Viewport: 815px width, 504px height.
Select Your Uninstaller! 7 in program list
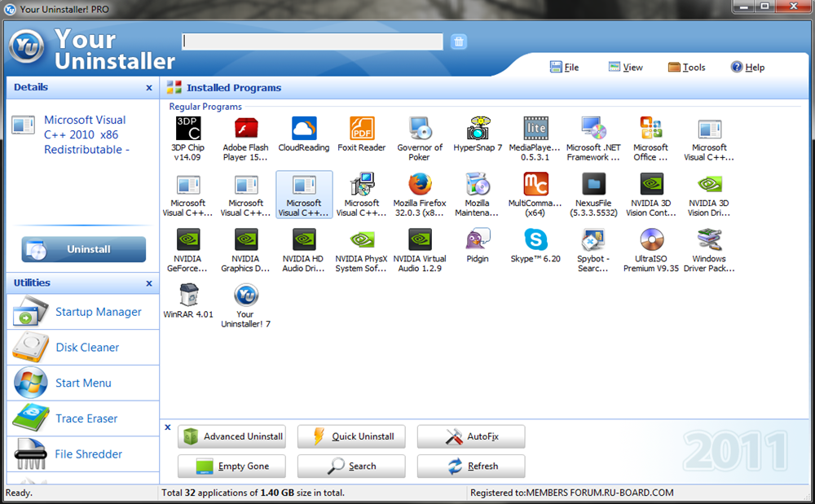(246, 305)
